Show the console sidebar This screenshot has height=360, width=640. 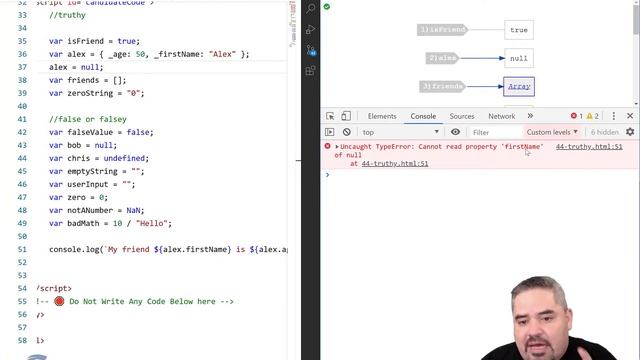point(330,132)
